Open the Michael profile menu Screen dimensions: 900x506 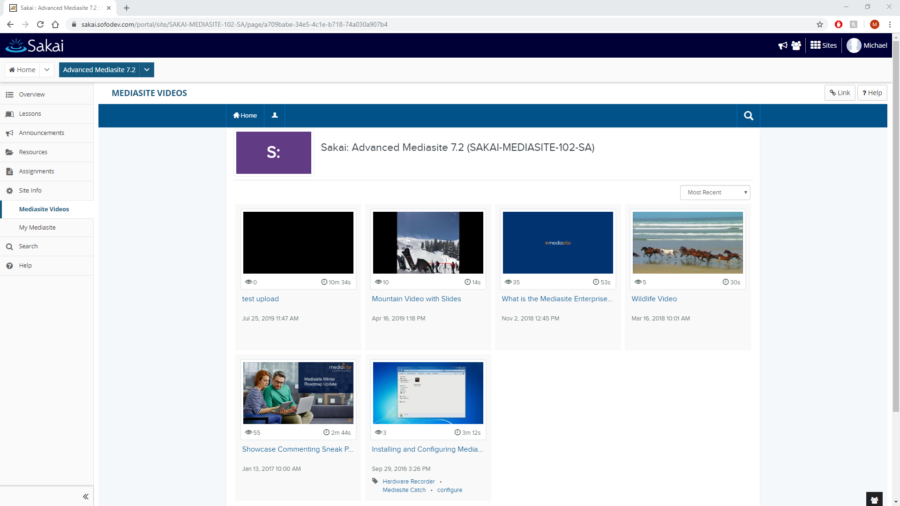click(867, 45)
